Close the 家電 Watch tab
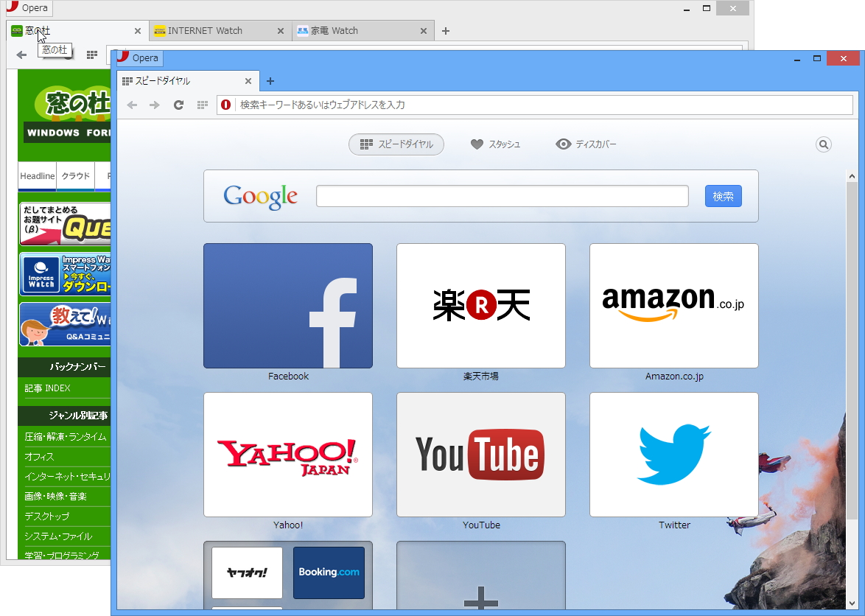Screen dimensions: 865x616 point(424,31)
